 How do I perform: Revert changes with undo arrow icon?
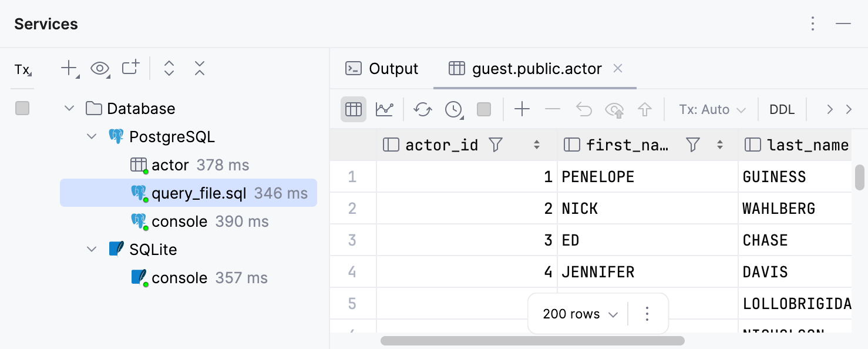click(x=584, y=109)
